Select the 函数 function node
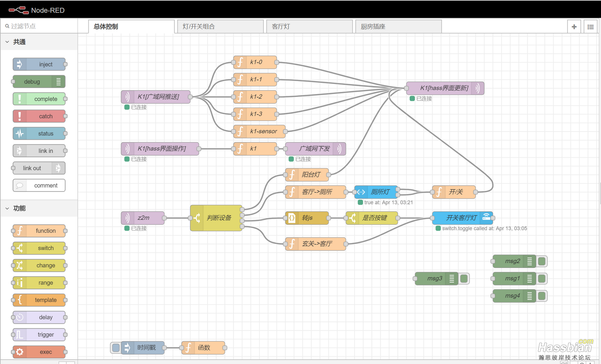The image size is (601, 364). 203,347
